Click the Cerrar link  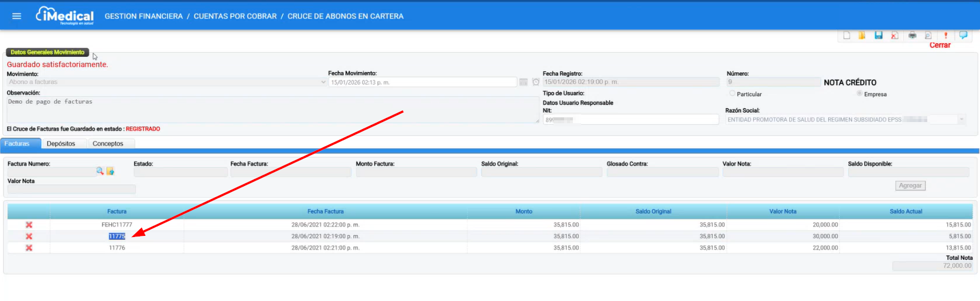click(x=940, y=45)
